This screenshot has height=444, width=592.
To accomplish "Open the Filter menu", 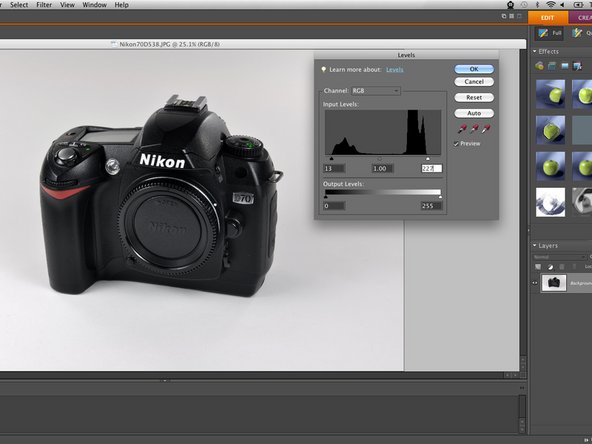I will (x=44, y=5).
